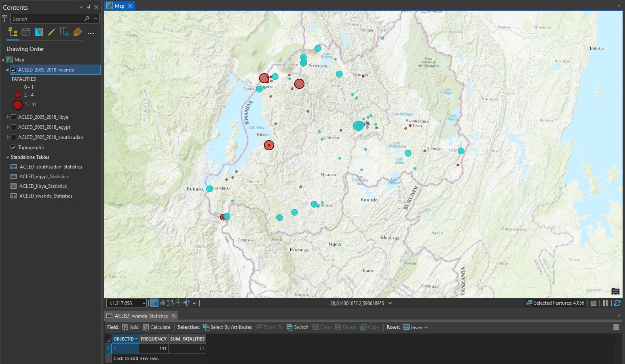The image size is (625, 364).
Task: Open more list options ellipsis
Action: (91, 33)
